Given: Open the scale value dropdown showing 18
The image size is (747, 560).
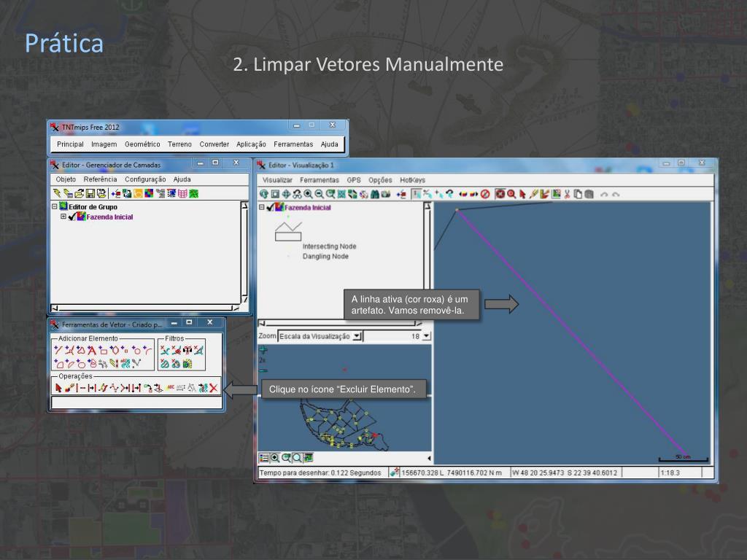Looking at the screenshot, I should click(426, 336).
